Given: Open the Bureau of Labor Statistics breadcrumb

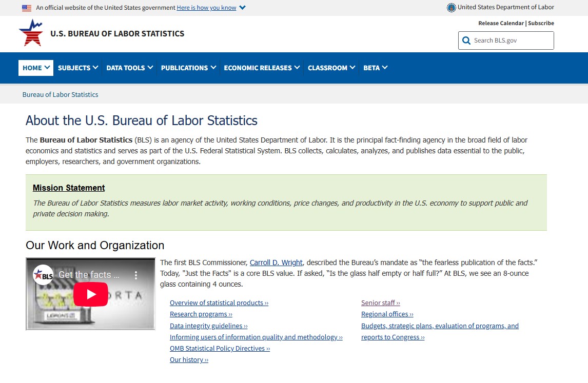Looking at the screenshot, I should click(x=60, y=94).
